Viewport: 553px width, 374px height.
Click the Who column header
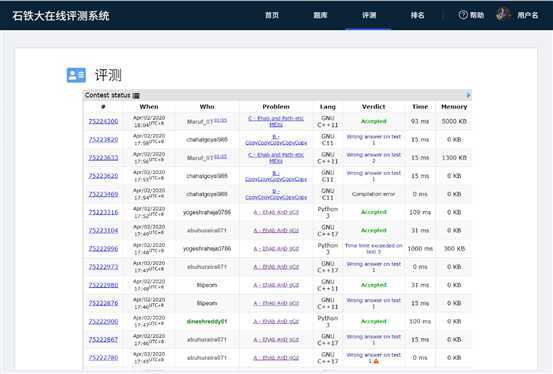pos(207,107)
